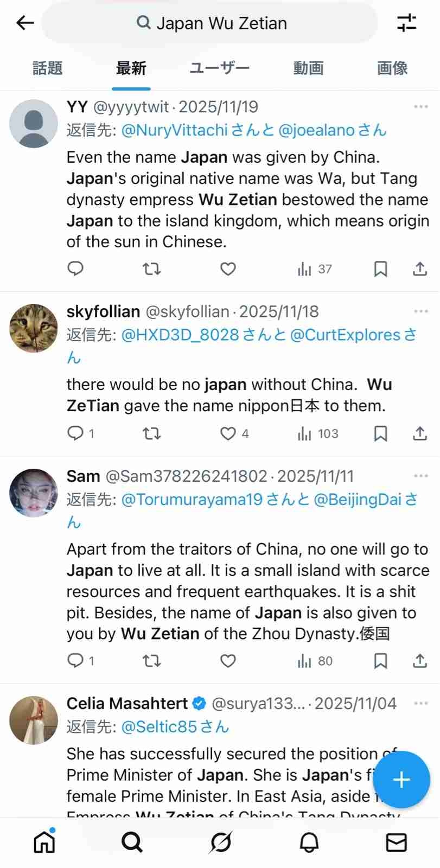
Task: Open direct messages envelope icon
Action: (396, 842)
